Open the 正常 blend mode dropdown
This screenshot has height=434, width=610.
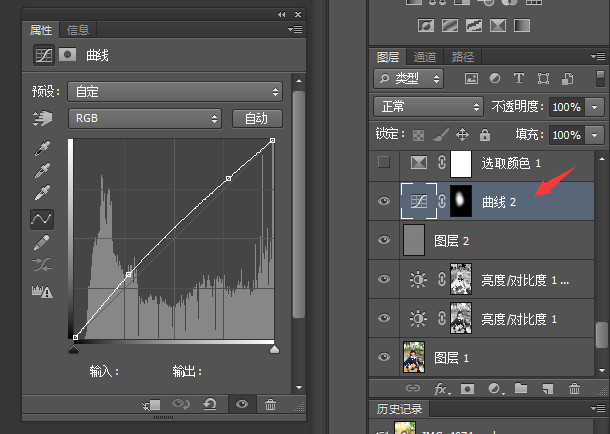(427, 106)
